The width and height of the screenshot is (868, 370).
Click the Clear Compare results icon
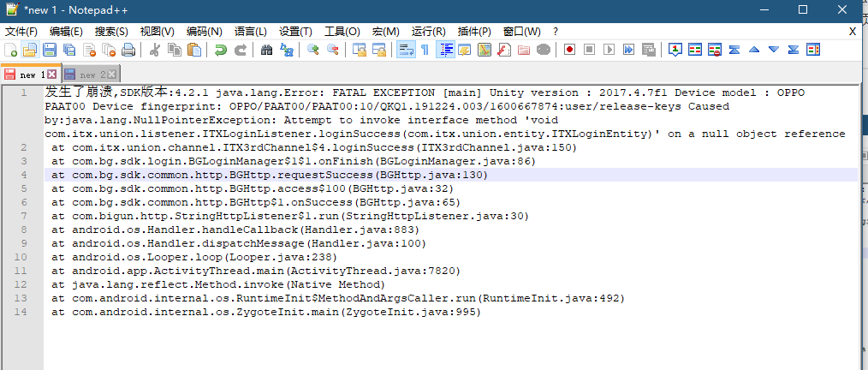click(715, 50)
